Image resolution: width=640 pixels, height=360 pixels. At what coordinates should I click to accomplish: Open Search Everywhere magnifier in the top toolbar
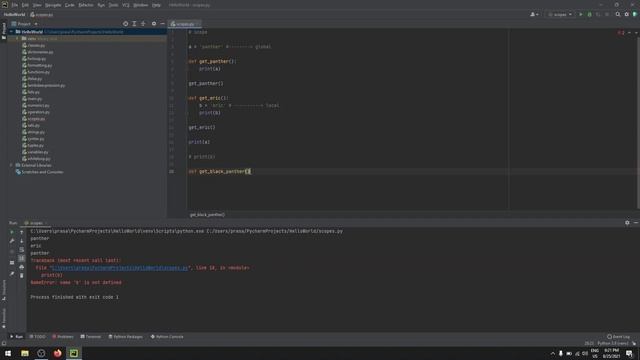[618, 14]
